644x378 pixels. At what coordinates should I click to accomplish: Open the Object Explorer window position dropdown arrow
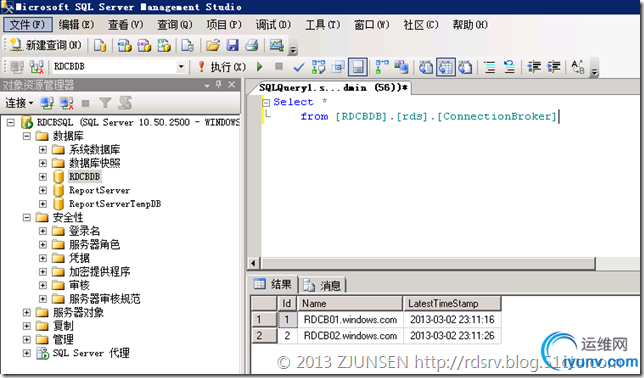pyautogui.click(x=207, y=85)
